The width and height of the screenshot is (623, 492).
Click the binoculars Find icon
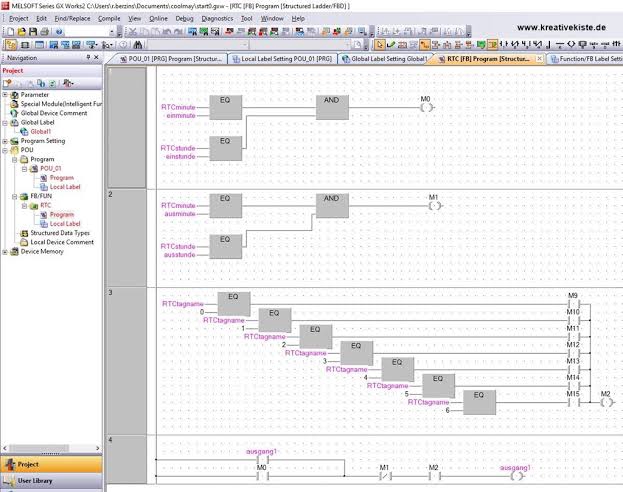[x=138, y=45]
